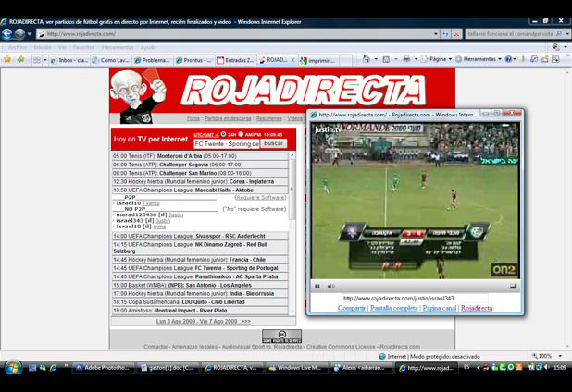Expand the 13:50 Maccabi Haifa - Aktobe row

coord(200,190)
